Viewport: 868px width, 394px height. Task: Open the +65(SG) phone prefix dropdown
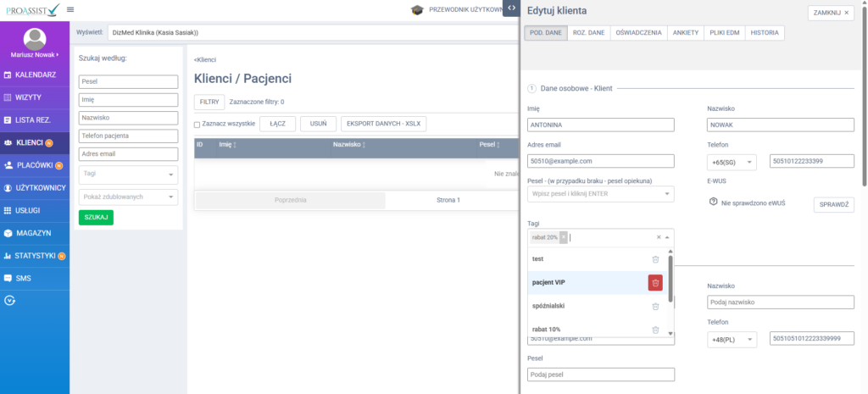[731, 161]
